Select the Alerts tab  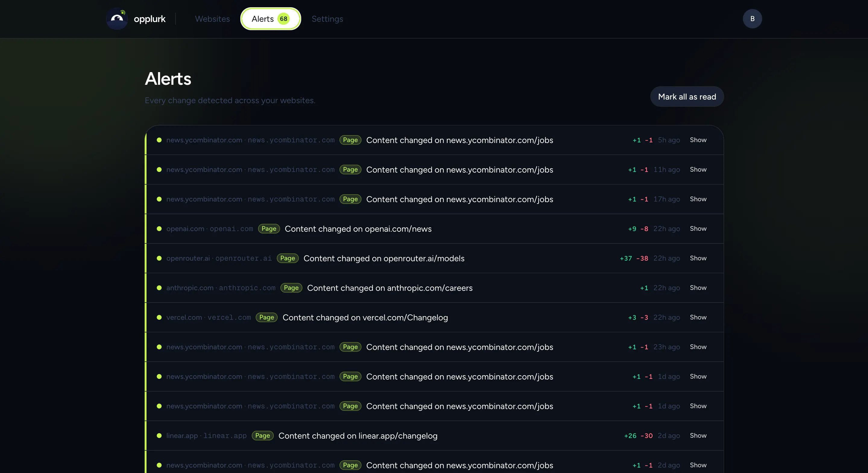[x=270, y=18]
